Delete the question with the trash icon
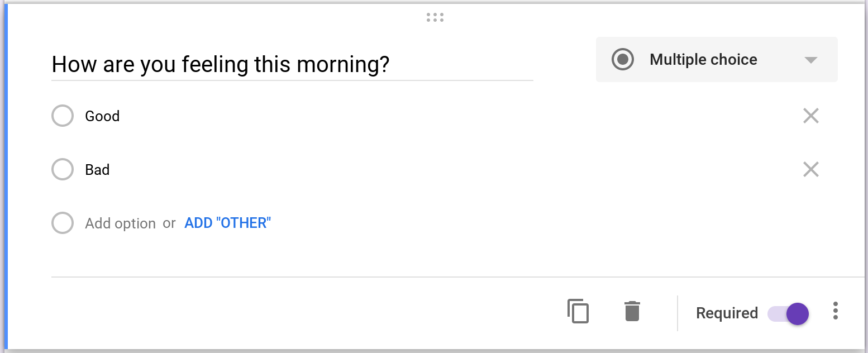Image resolution: width=868 pixels, height=353 pixels. [632, 311]
